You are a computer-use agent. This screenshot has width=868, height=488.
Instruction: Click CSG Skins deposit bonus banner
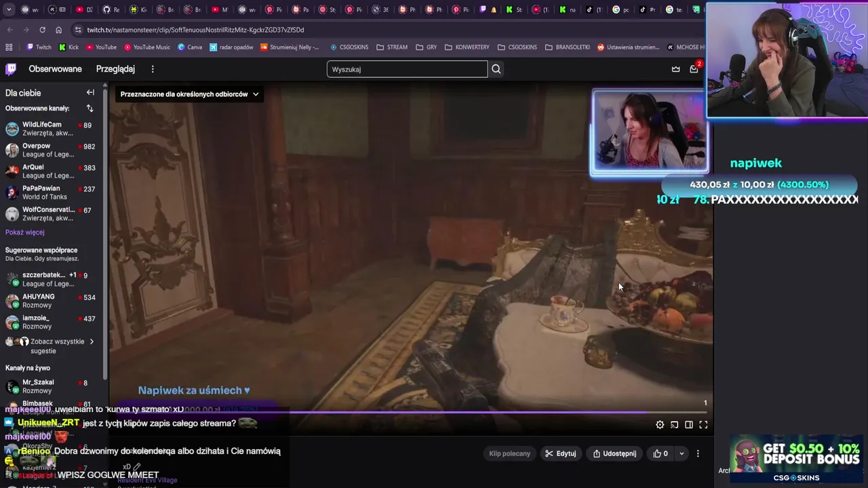tap(796, 459)
